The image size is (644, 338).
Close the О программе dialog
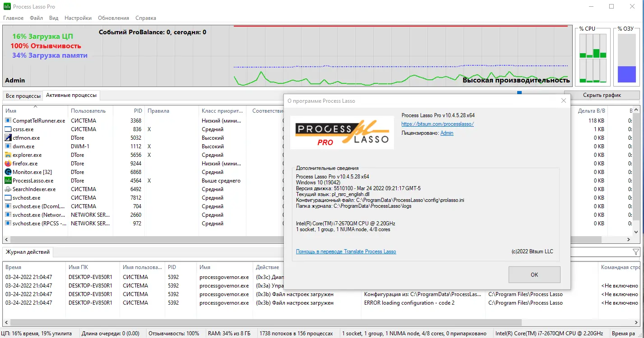563,101
